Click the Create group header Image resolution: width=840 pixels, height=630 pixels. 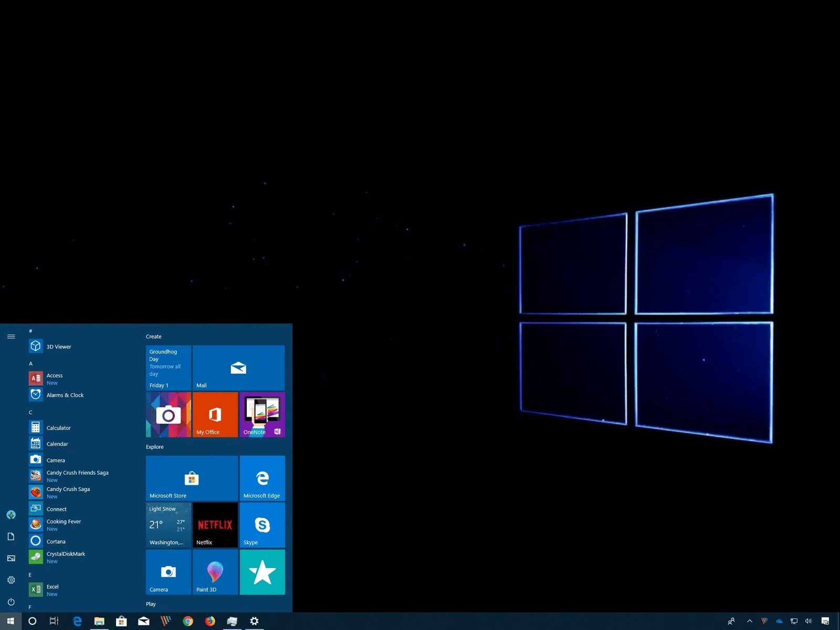[x=154, y=337]
